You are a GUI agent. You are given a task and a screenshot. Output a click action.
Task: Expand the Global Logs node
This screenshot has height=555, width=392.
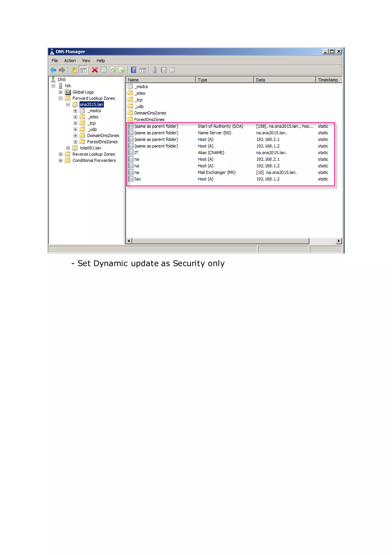[x=61, y=92]
